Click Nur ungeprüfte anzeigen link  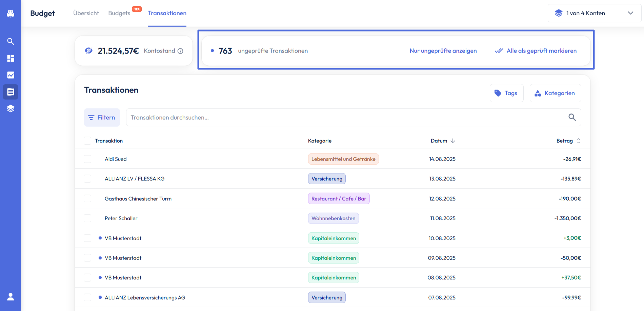point(443,51)
